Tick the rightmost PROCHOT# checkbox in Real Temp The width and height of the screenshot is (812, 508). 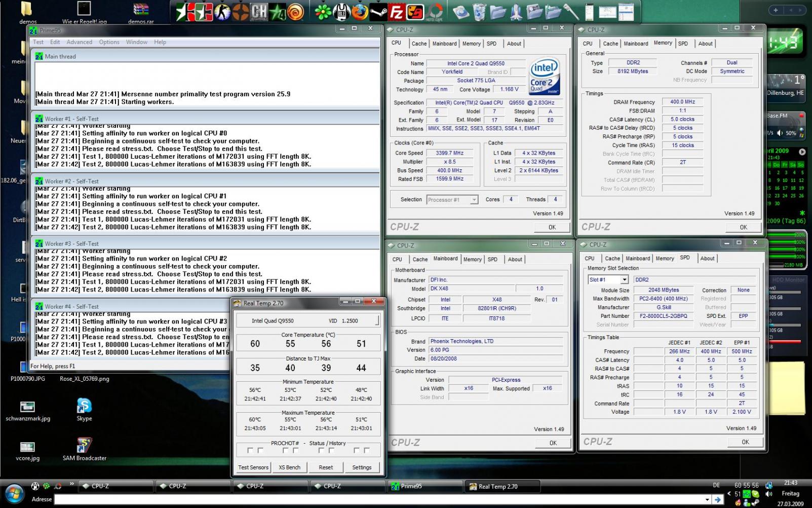[x=367, y=450]
